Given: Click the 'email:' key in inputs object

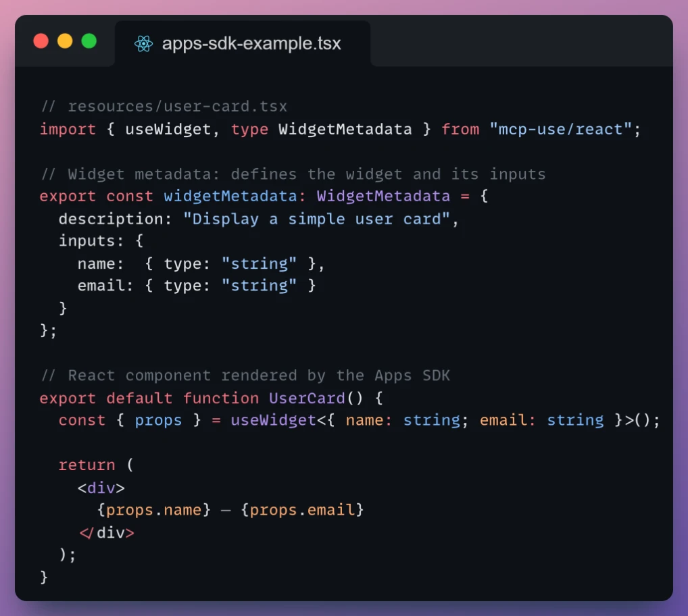Looking at the screenshot, I should pyautogui.click(x=105, y=286).
